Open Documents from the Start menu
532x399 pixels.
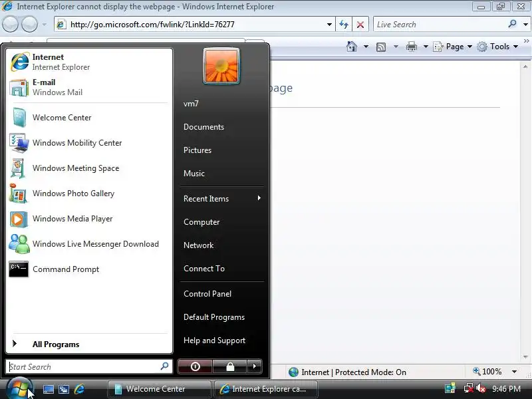pyautogui.click(x=221, y=127)
